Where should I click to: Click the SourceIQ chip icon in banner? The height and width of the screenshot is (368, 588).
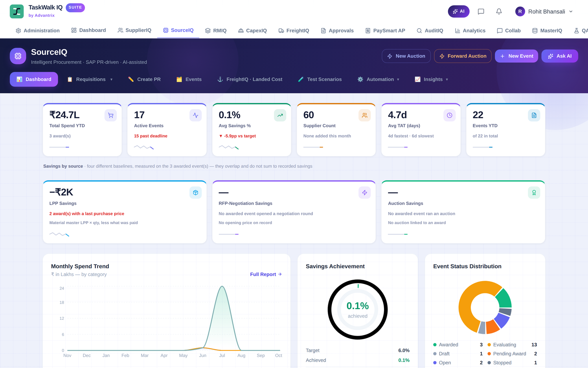18,56
